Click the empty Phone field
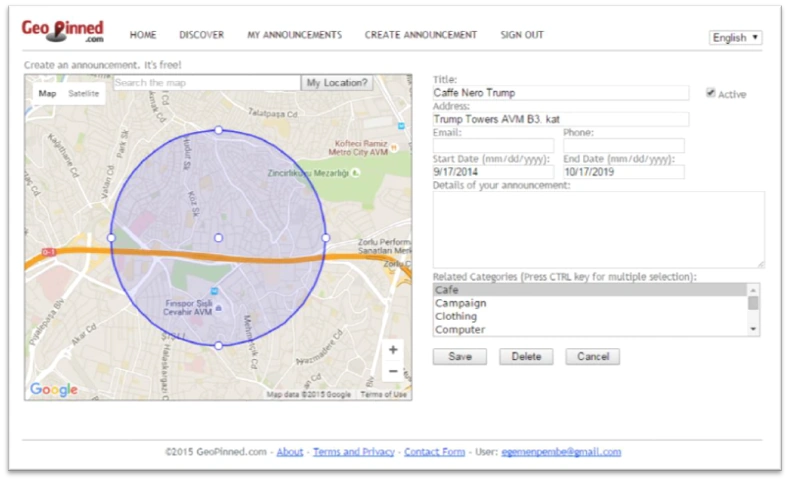The image size is (789, 481). [x=624, y=145]
